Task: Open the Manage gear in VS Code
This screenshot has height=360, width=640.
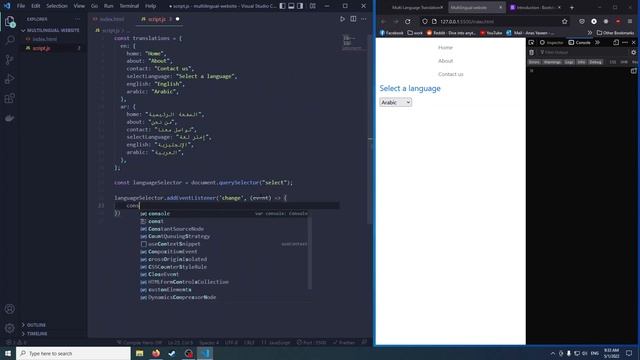Action: pyautogui.click(x=10, y=328)
